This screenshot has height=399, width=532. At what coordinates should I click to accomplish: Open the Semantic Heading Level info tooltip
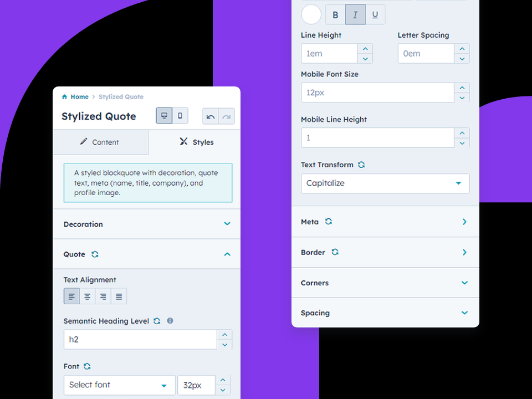tap(170, 321)
